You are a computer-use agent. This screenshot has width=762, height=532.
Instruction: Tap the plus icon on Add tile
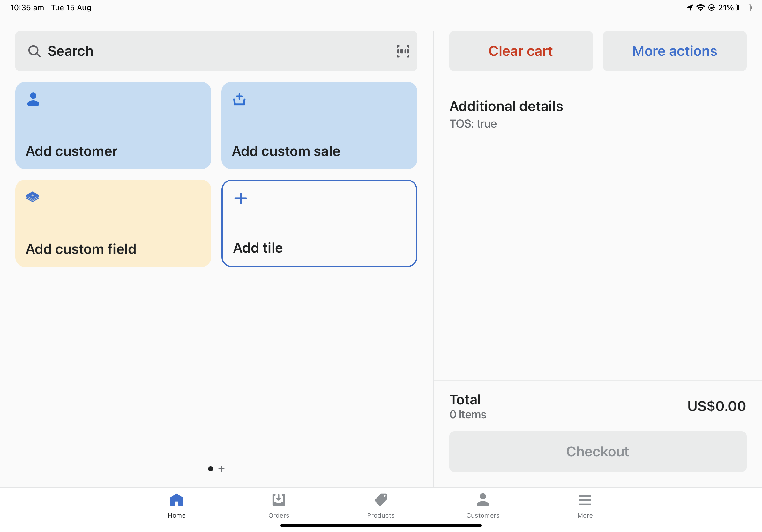coord(241,198)
